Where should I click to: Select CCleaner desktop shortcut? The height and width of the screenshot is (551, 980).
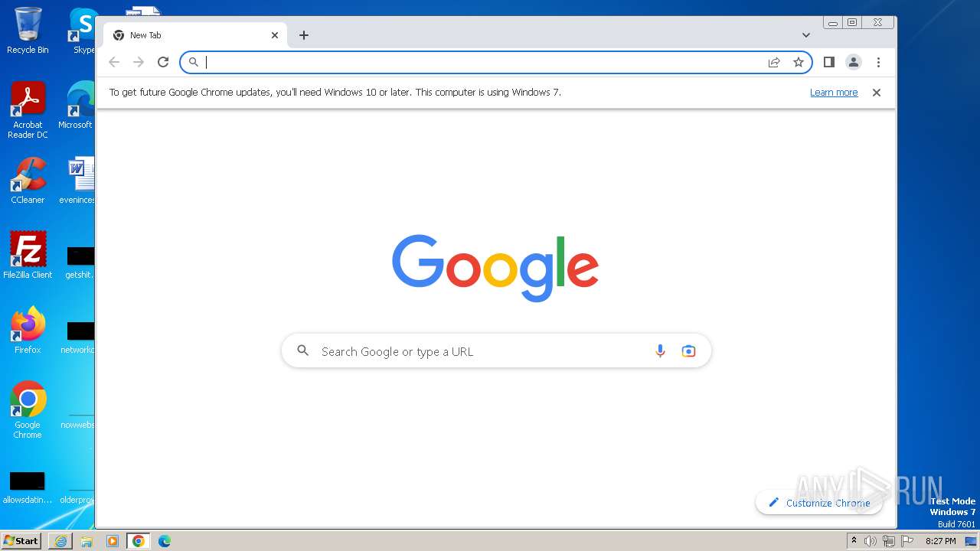(x=28, y=181)
